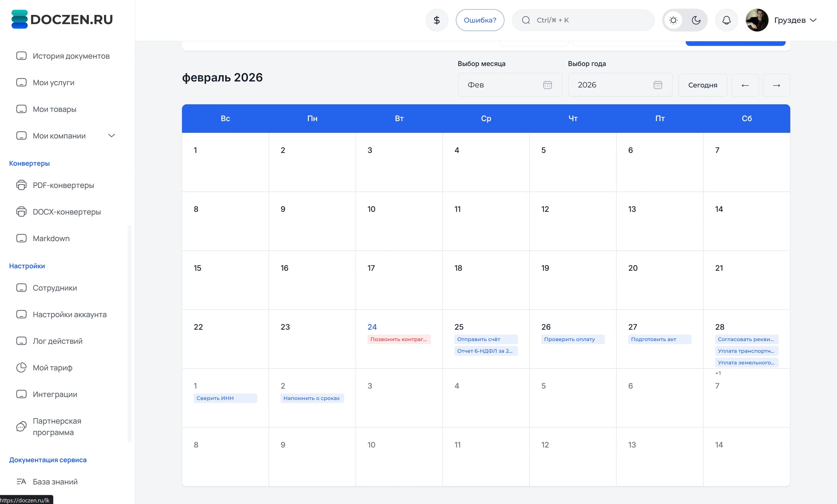The height and width of the screenshot is (504, 837).
Task: Click the Ошибка? button
Action: [480, 20]
